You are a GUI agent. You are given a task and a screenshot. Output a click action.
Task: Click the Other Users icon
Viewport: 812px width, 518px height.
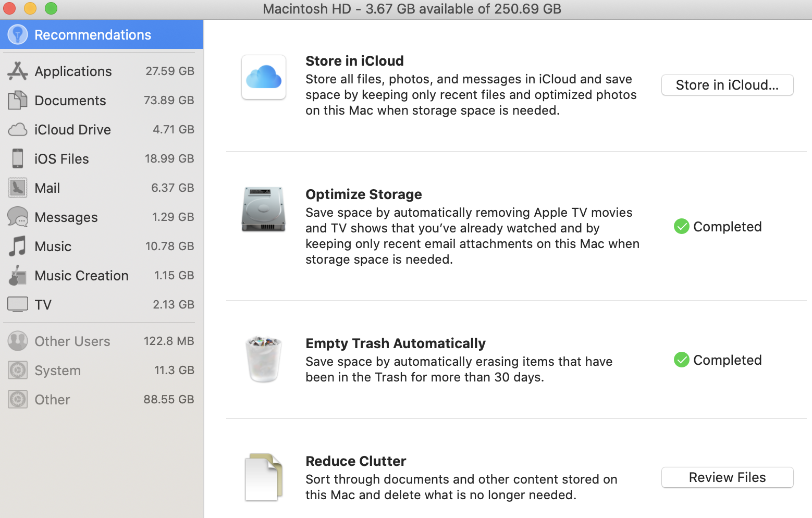coord(18,341)
